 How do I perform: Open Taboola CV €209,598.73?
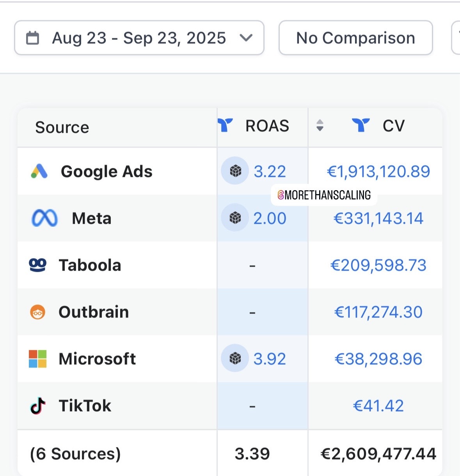click(x=378, y=265)
